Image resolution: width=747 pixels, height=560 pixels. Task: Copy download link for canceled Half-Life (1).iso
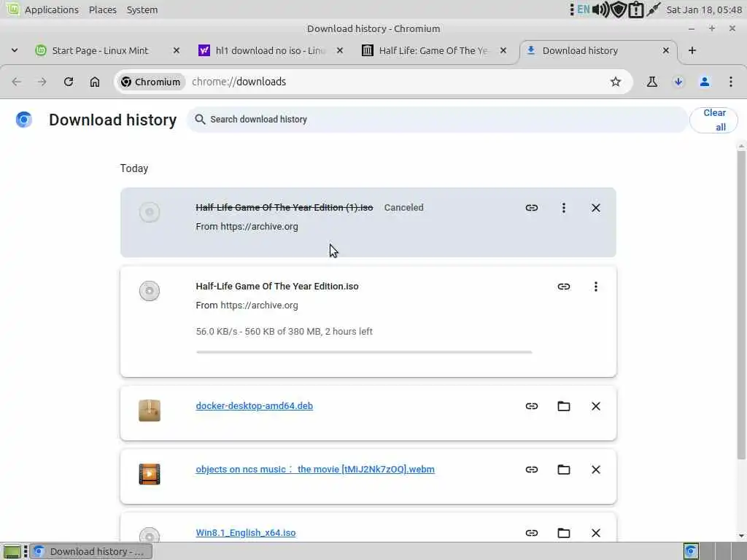pos(532,208)
